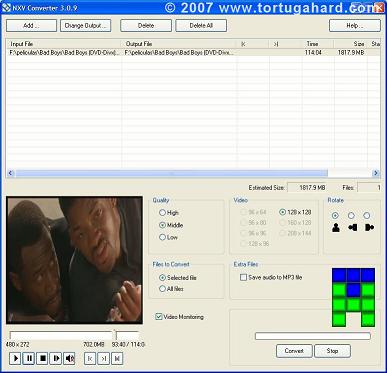Click the Estimated Size value field

(x=307, y=188)
